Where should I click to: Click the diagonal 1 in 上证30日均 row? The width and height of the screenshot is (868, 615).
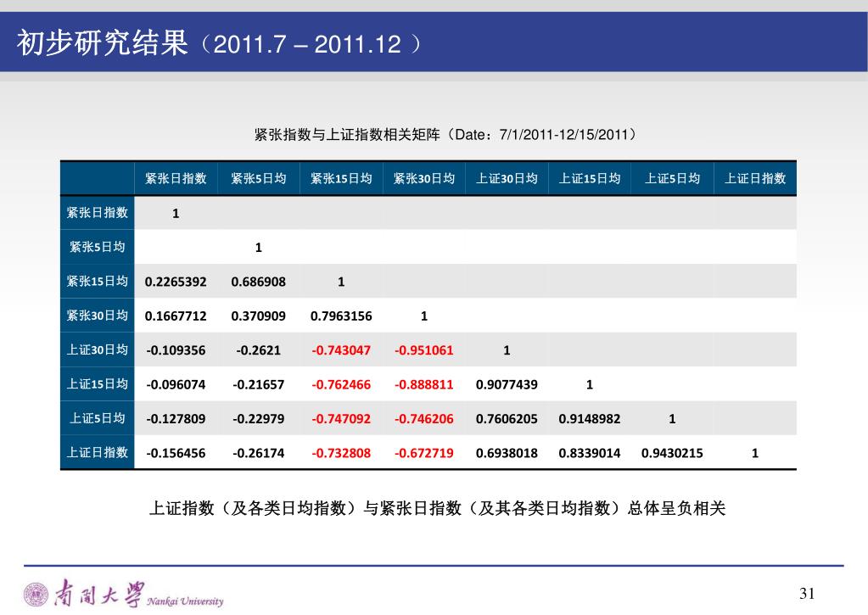coord(507,350)
